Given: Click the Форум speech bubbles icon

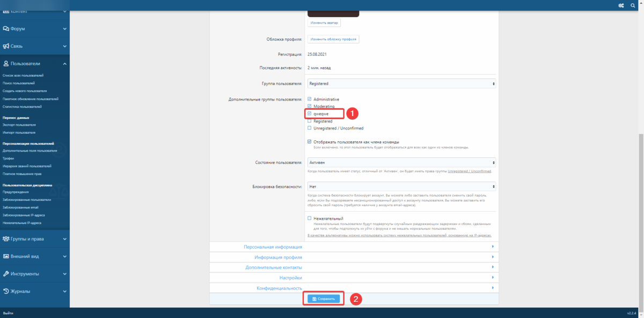Looking at the screenshot, I should point(6,28).
